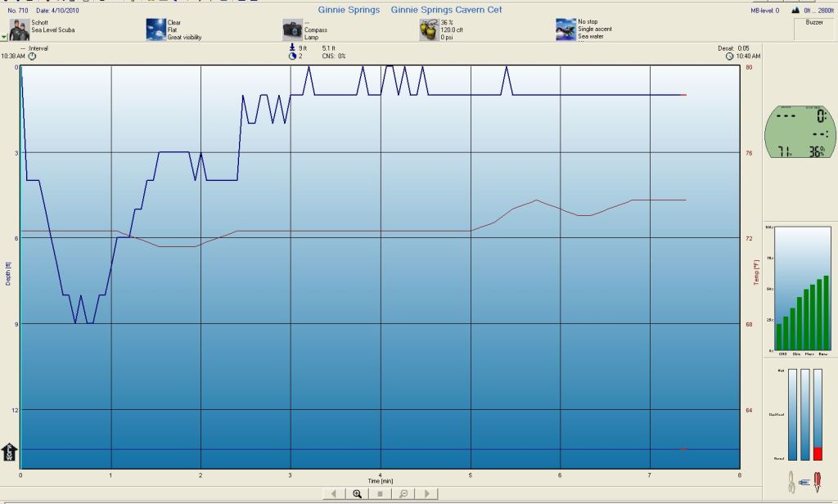Click the 120.0 cft tank volume

pos(452,30)
